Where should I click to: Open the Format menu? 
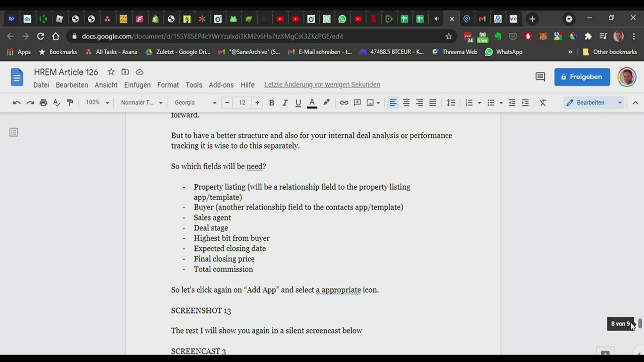click(x=168, y=85)
